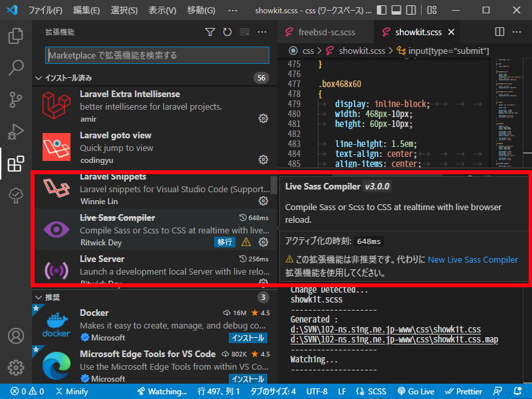Click the 移行 button on Live Sass Compiler
This screenshot has width=532, height=399.
[x=225, y=242]
